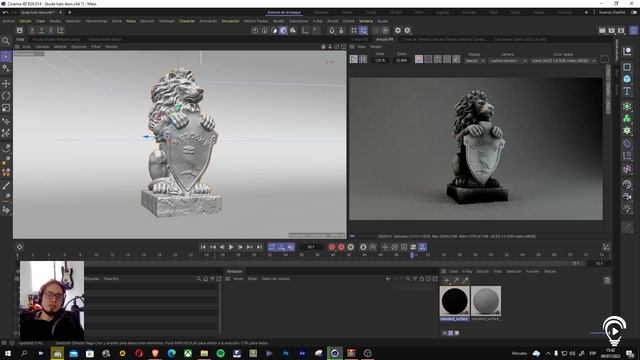Click the add material plus icon
The width and height of the screenshot is (640, 360).
[x=447, y=280]
